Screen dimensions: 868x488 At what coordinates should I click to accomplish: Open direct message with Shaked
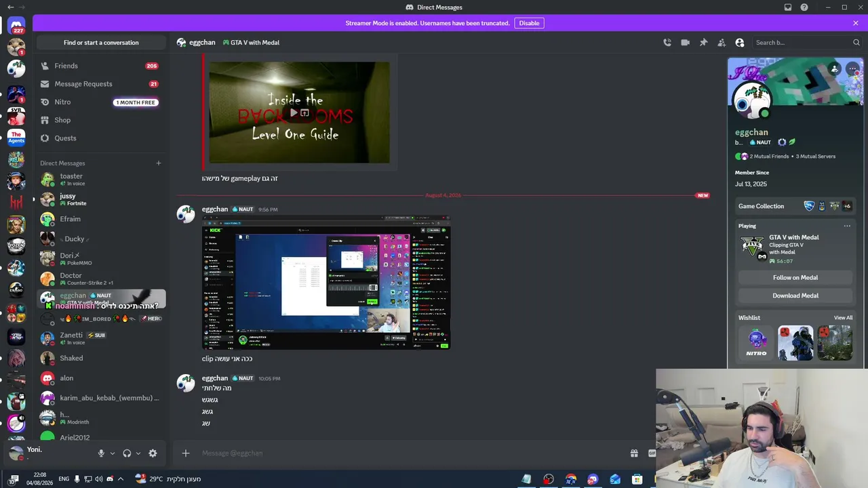[x=101, y=358]
